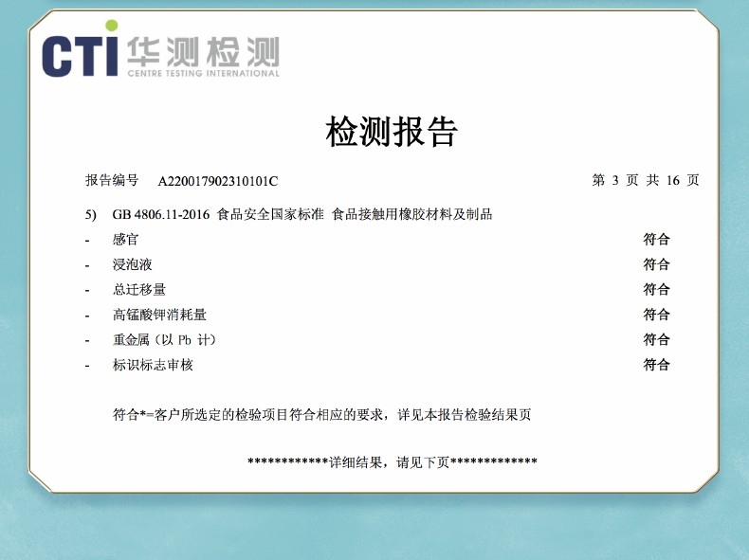Click the 高锰酸钾消耗量 test item
The height and width of the screenshot is (560, 749).
tap(158, 315)
